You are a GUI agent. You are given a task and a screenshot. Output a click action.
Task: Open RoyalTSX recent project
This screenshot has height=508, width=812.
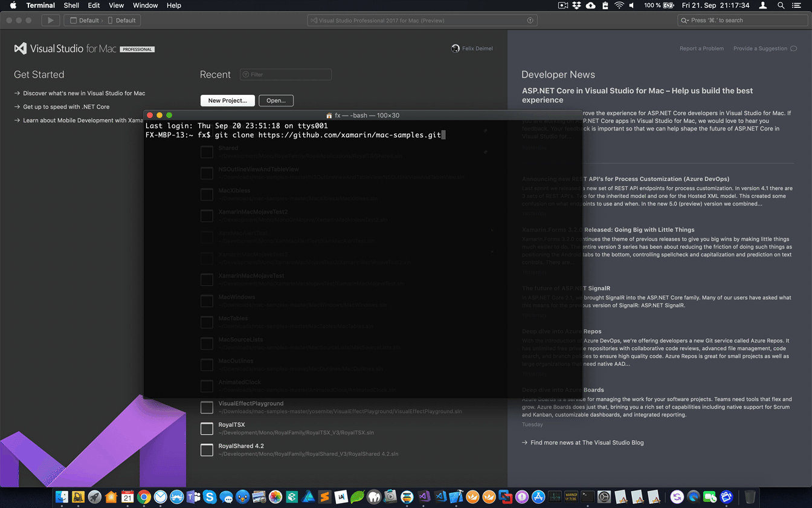[288, 428]
